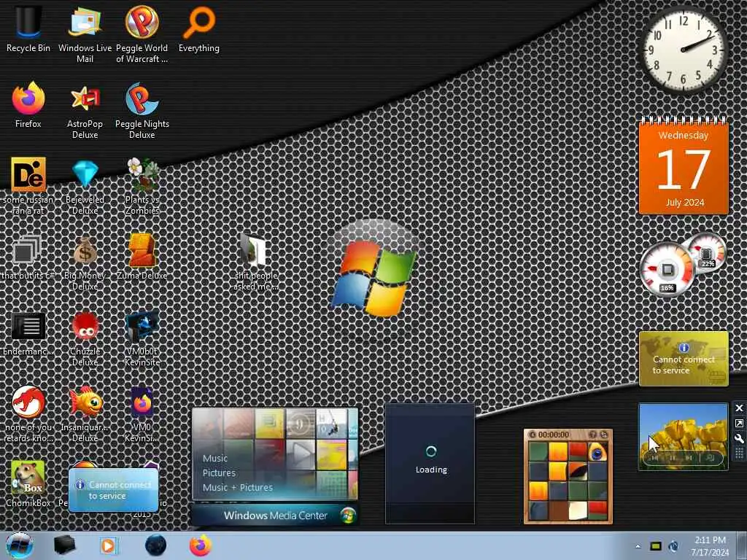
Task: Click the yellow 'Cannot connect to service' gadget
Action: (684, 359)
